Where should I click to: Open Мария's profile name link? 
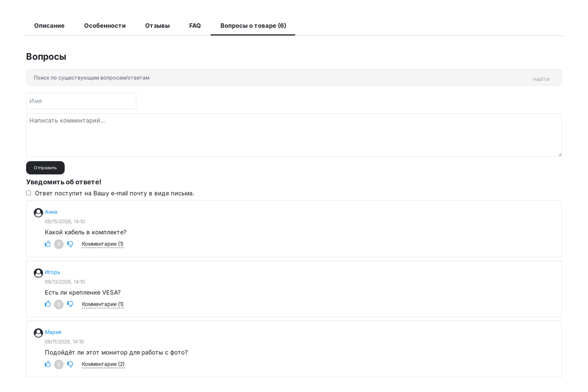pos(53,332)
